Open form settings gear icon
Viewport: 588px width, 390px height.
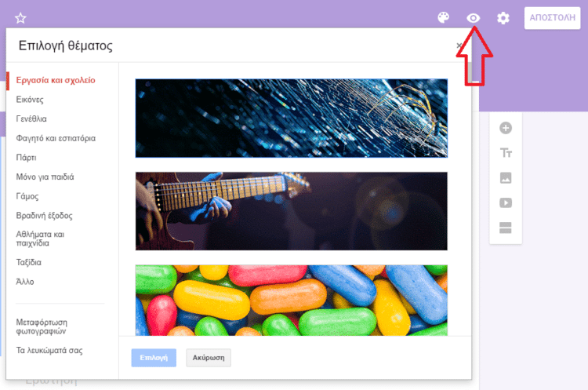point(503,18)
